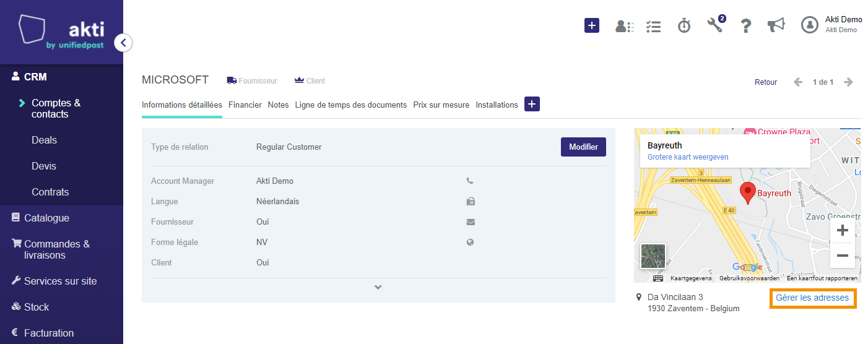
Task: Open the help question mark icon
Action: pyautogui.click(x=746, y=25)
